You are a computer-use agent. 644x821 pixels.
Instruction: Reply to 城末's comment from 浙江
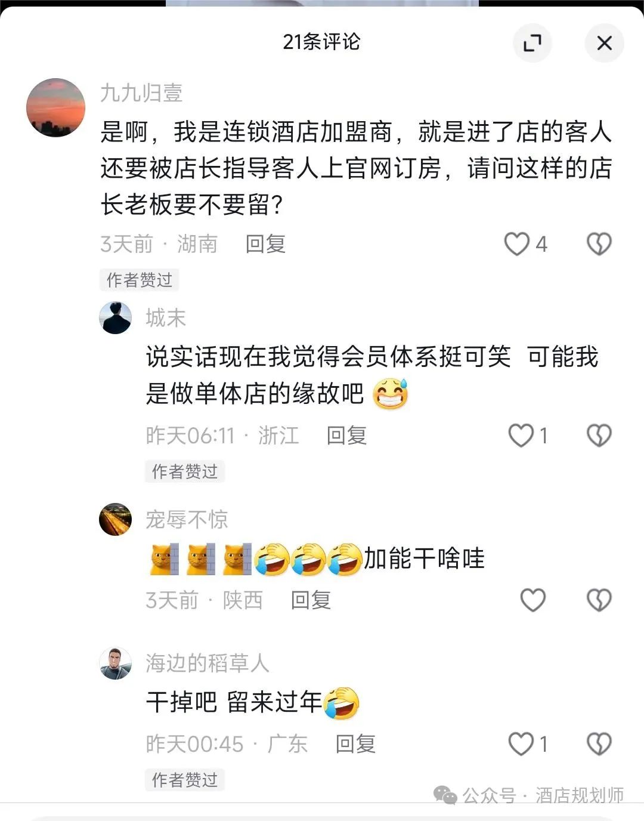(x=346, y=436)
